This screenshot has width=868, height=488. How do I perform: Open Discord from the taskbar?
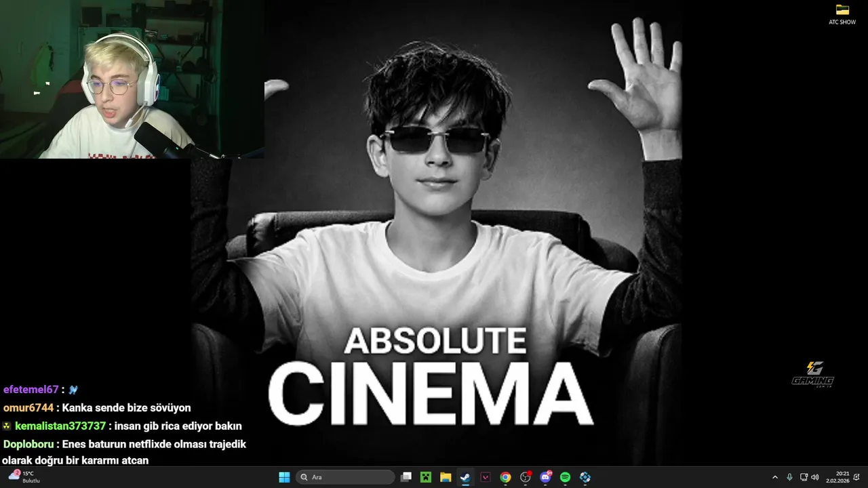tap(545, 477)
